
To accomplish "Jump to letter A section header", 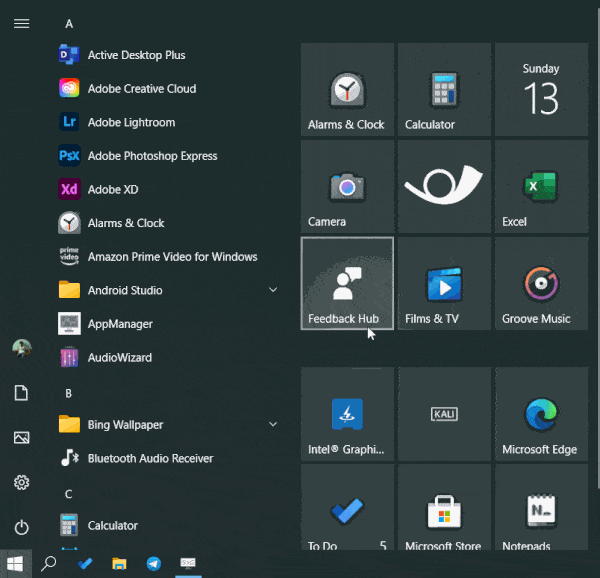I will (x=69, y=24).
